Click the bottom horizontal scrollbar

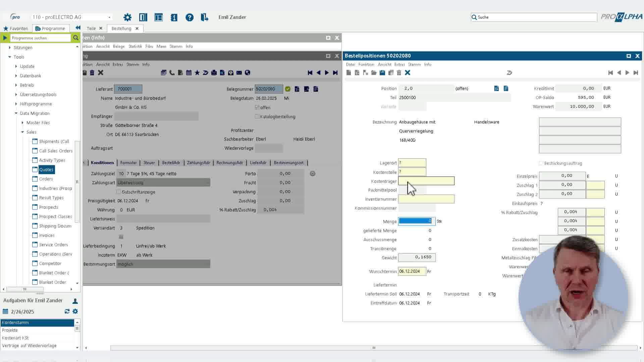[374, 348]
